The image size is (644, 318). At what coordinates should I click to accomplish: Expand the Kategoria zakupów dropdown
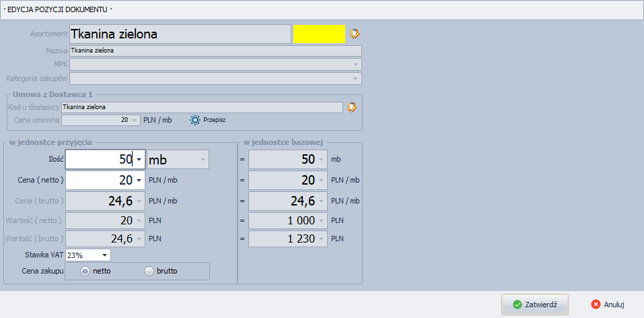click(355, 79)
